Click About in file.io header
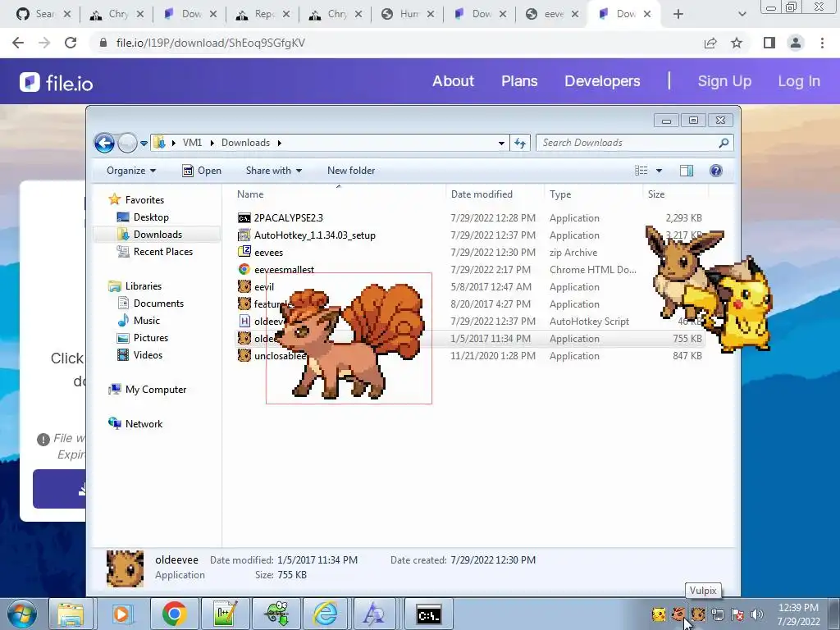The image size is (840, 630). [x=453, y=81]
